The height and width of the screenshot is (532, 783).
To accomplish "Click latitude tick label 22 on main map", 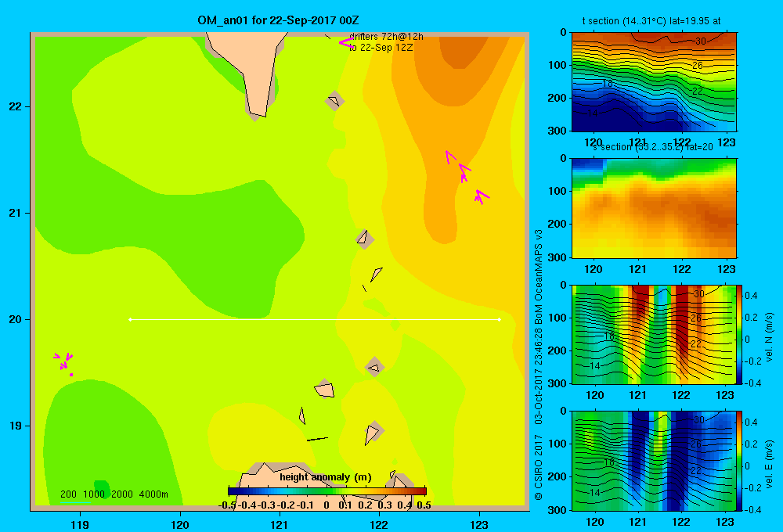I will pyautogui.click(x=16, y=107).
